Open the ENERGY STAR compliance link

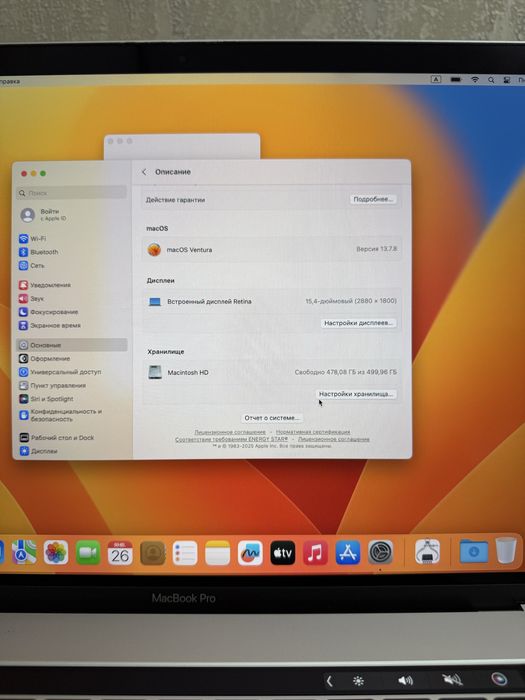click(231, 439)
